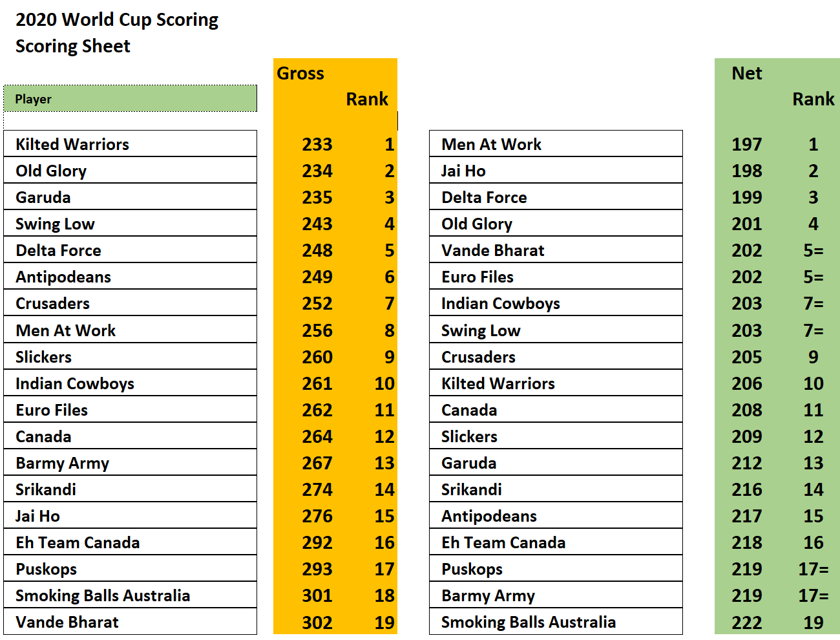Select the Crusaders cell in gross list
Screen dimensions: 840x640
point(129,303)
